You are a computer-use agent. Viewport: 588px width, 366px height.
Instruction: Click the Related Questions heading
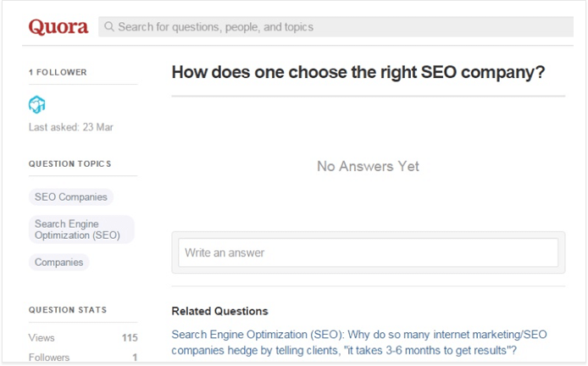[x=219, y=311]
